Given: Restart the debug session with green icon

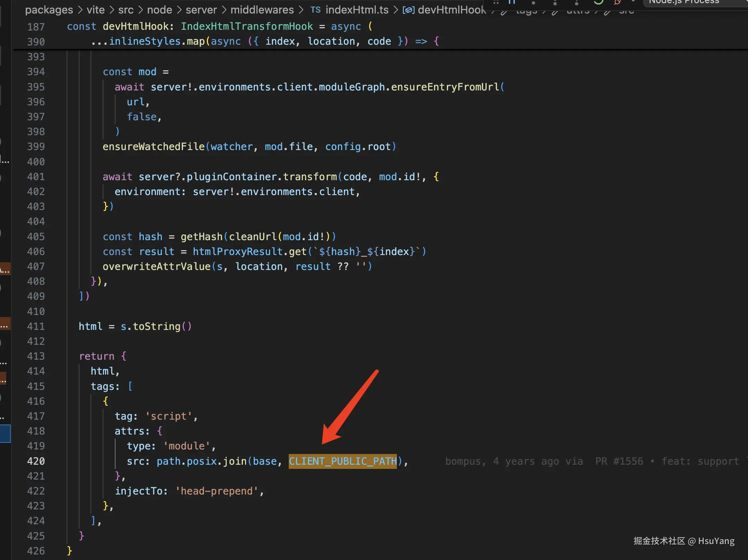Looking at the screenshot, I should 598,2.
